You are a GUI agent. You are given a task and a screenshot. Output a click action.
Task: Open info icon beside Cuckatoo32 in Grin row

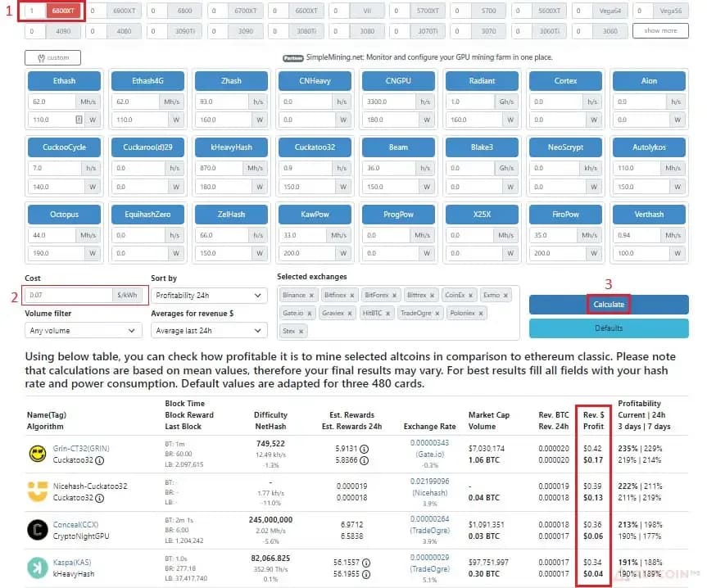coord(100,460)
